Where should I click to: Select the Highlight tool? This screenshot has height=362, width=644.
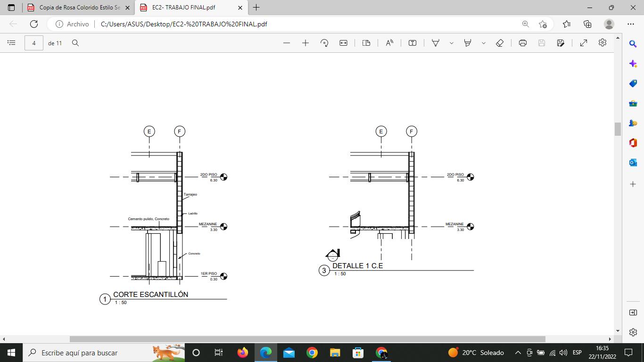[468, 43]
